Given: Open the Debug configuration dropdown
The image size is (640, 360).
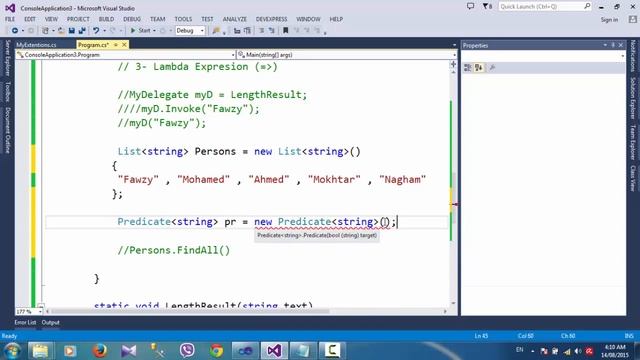Looking at the screenshot, I should pos(190,31).
